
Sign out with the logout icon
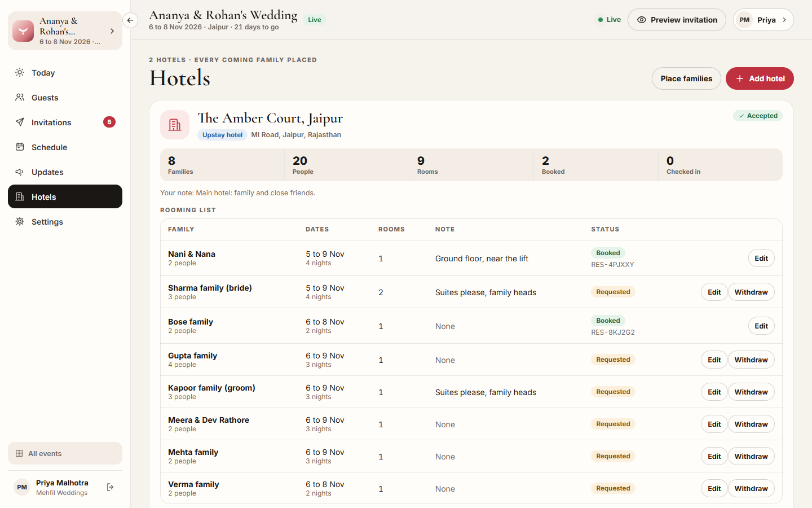[x=111, y=487]
